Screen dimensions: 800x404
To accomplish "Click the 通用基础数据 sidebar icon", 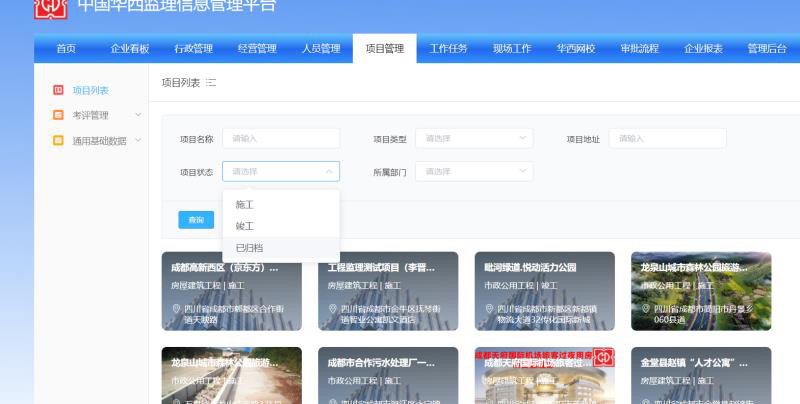I will (x=58, y=140).
